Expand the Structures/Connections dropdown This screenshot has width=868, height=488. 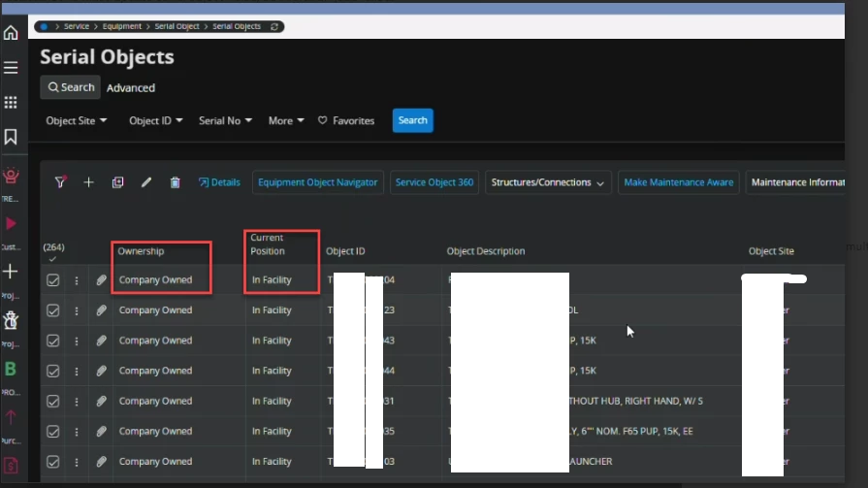[x=548, y=182]
